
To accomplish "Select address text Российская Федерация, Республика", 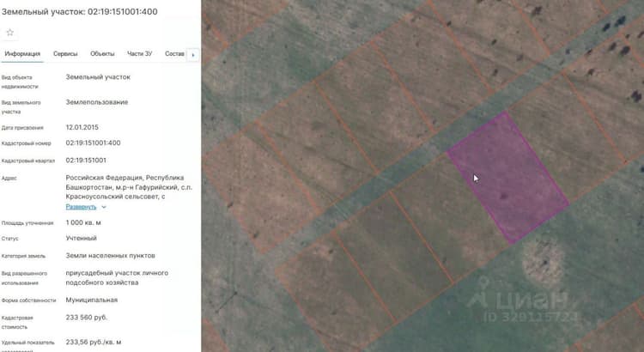I will [x=125, y=178].
